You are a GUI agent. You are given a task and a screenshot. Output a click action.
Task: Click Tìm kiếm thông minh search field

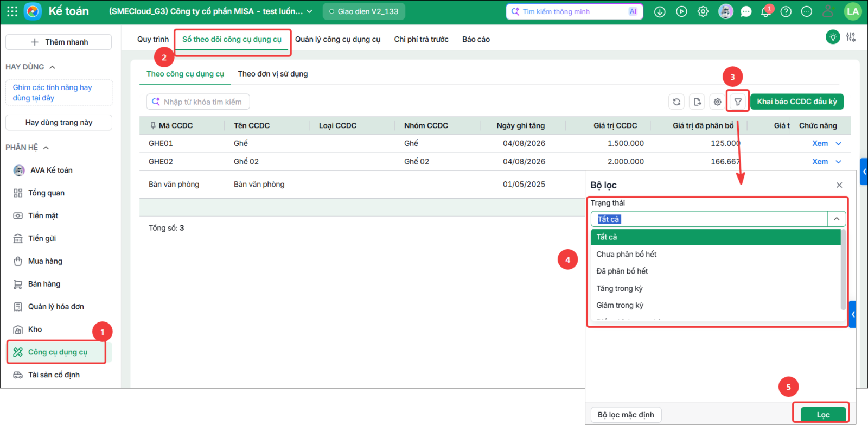(x=574, y=11)
